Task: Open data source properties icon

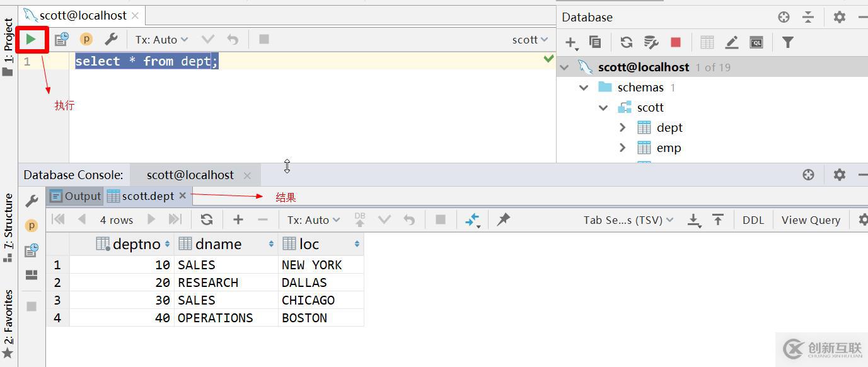Action: coord(651,42)
